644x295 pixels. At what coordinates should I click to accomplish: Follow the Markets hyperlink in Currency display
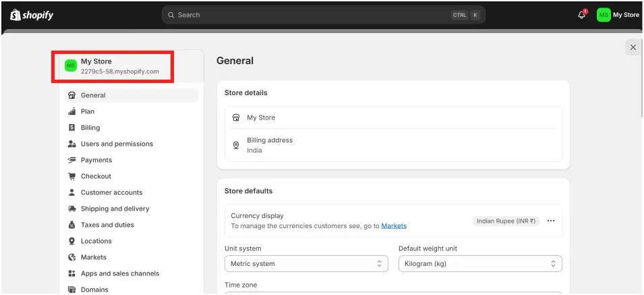pos(394,226)
